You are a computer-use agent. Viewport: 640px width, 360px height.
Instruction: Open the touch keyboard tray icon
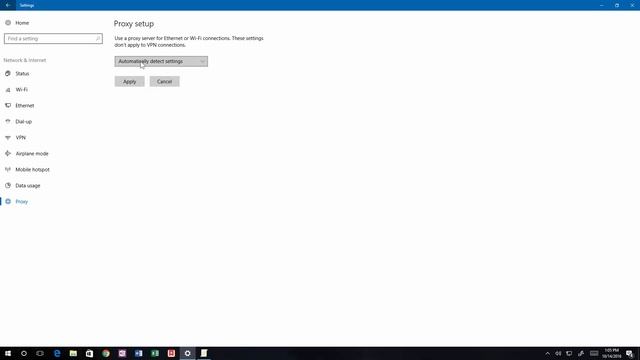594,353
